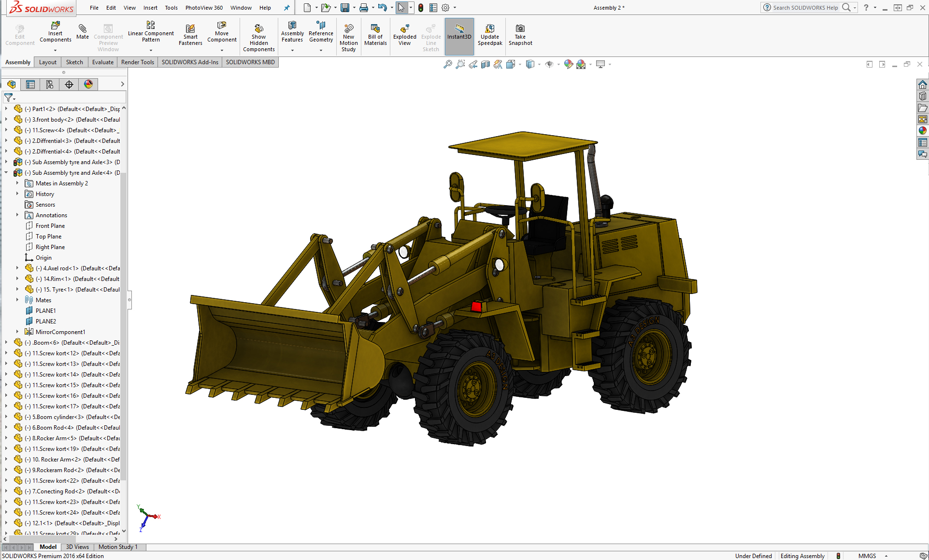
Task: Click the Save icon in the title bar
Action: point(345,8)
